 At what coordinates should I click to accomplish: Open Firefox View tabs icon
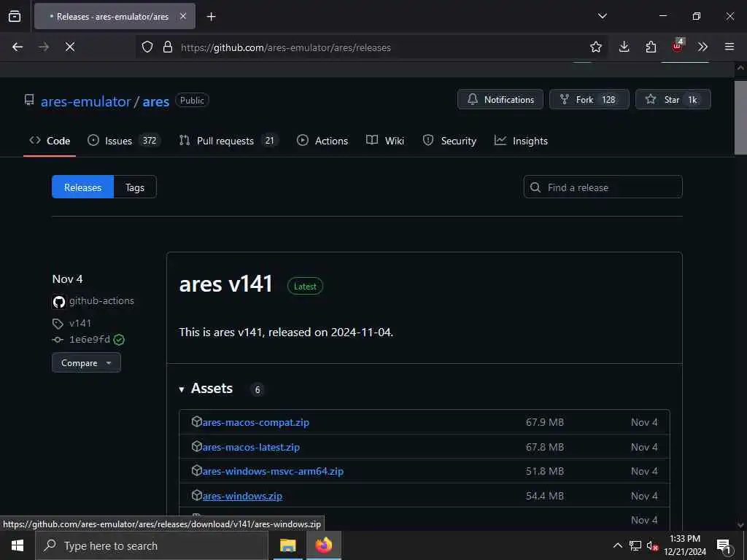click(15, 16)
